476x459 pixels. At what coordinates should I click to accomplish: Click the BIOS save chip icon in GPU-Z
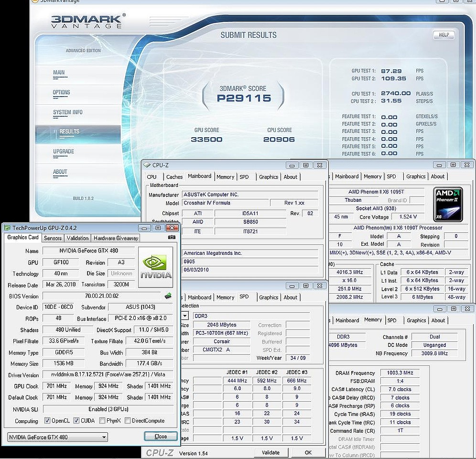tap(168, 296)
